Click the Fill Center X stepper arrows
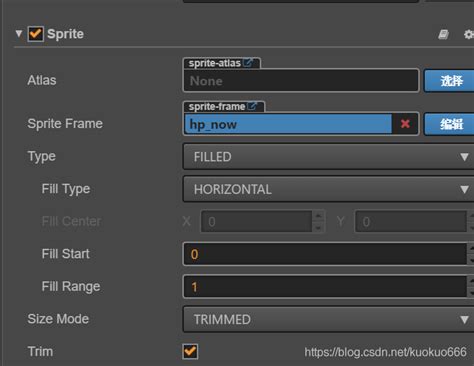The width and height of the screenshot is (474, 366). (x=318, y=222)
